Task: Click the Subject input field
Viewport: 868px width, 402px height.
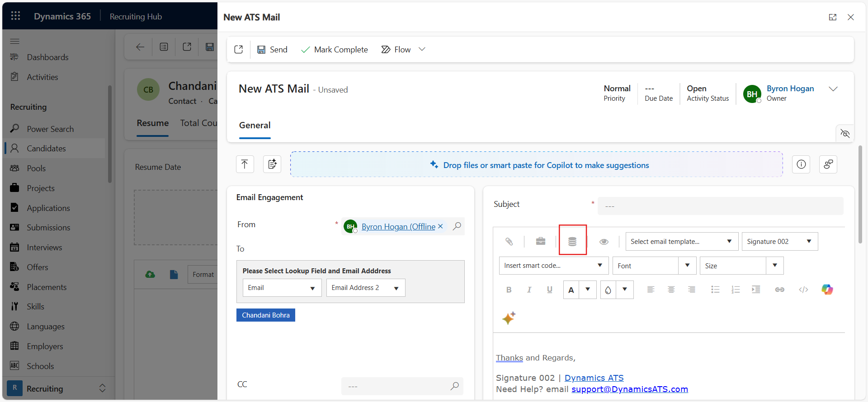Action: (720, 206)
